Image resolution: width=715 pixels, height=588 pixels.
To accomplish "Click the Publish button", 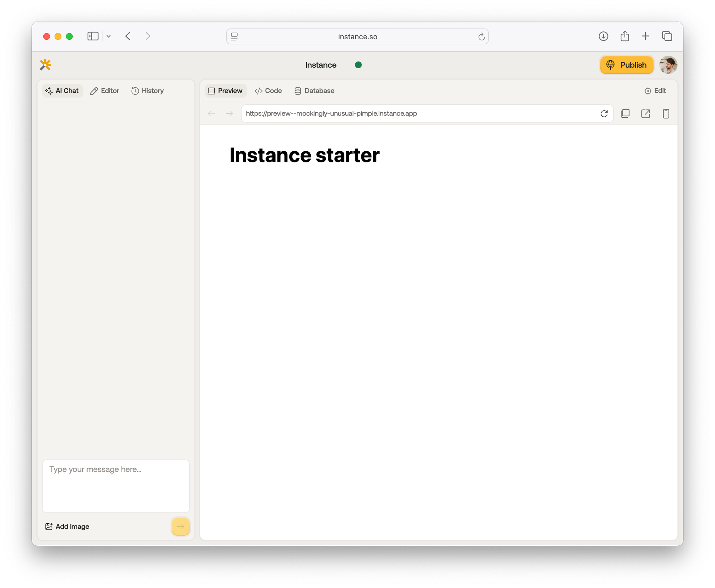I will tap(626, 65).
